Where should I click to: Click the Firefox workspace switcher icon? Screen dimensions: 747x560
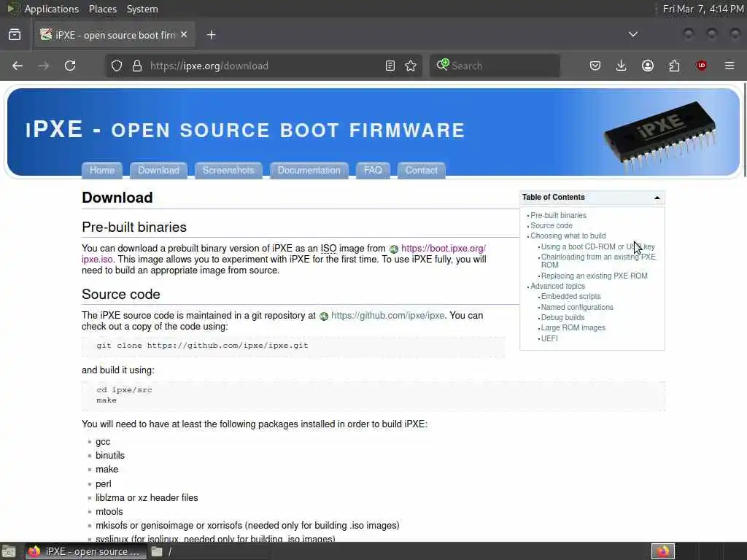pyautogui.click(x=662, y=551)
